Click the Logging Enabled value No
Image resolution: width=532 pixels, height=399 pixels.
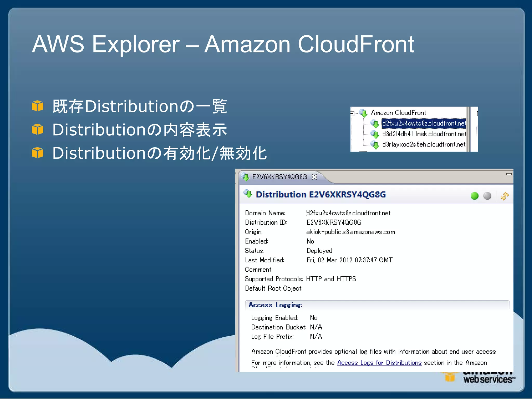point(314,318)
